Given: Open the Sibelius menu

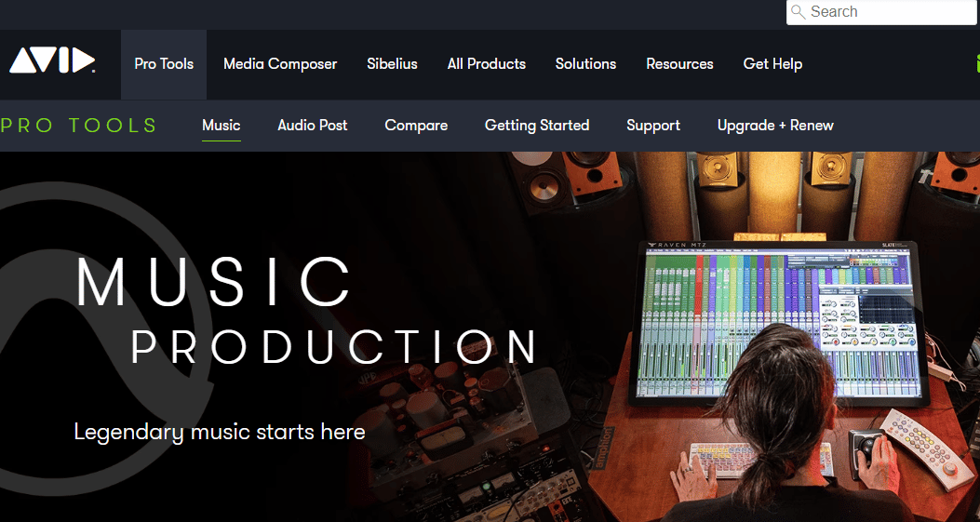Looking at the screenshot, I should point(392,64).
